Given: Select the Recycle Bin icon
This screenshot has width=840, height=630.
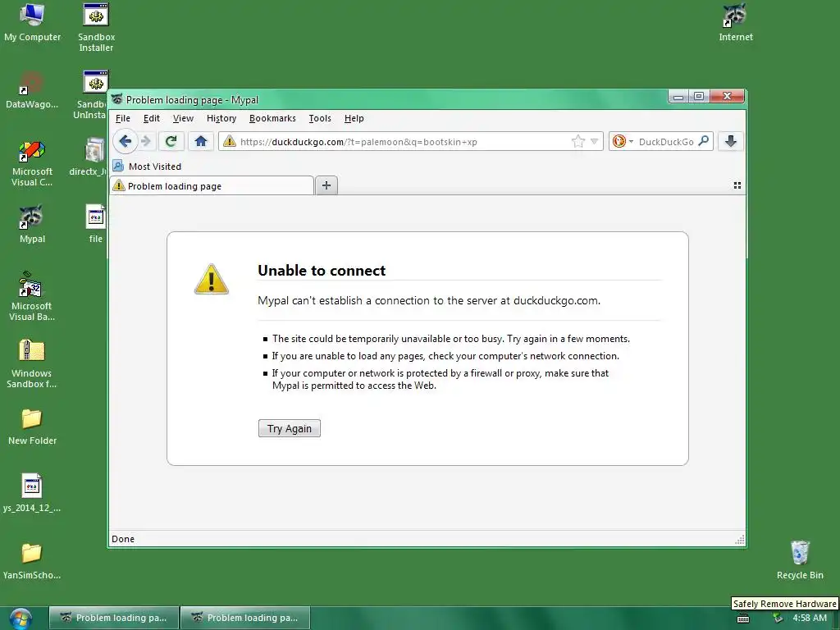Looking at the screenshot, I should coord(800,559).
